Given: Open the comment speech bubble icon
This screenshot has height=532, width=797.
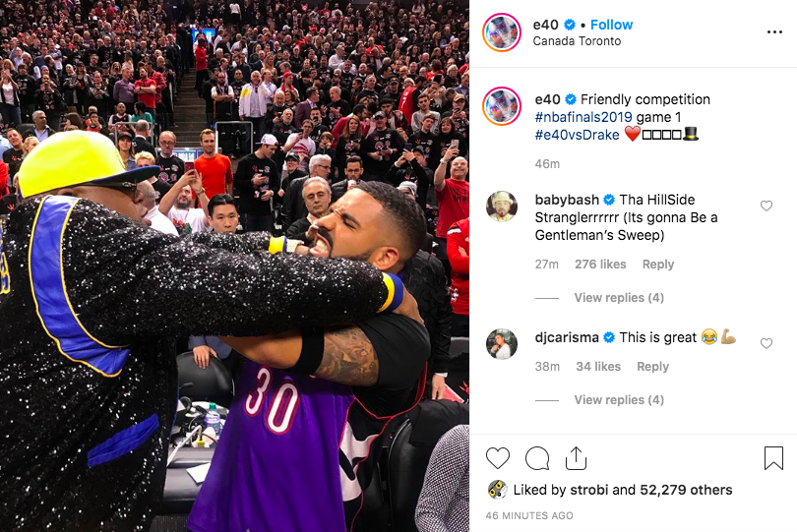Looking at the screenshot, I should [x=537, y=458].
